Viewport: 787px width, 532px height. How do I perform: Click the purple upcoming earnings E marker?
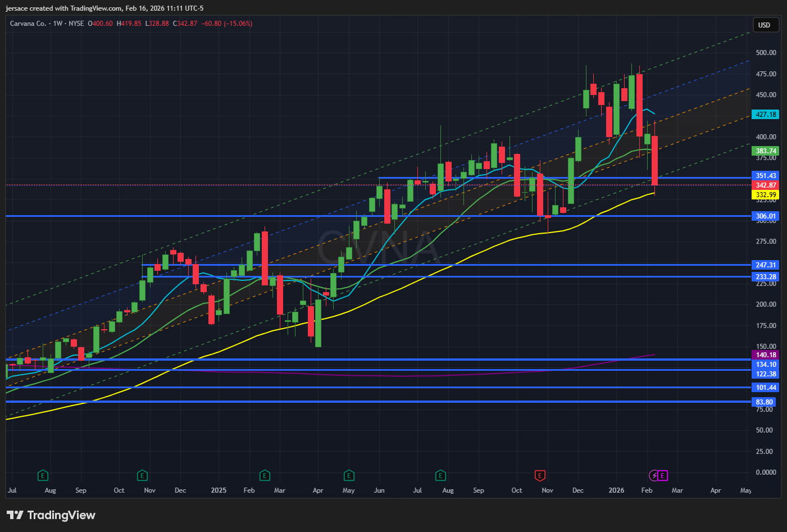(662, 476)
